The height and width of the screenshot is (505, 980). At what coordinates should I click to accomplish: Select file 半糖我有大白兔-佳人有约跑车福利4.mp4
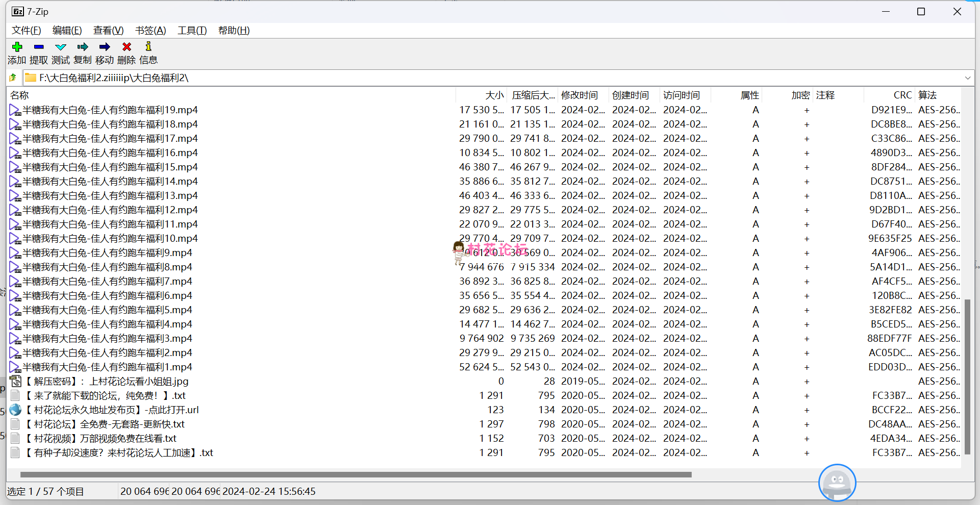coord(107,324)
